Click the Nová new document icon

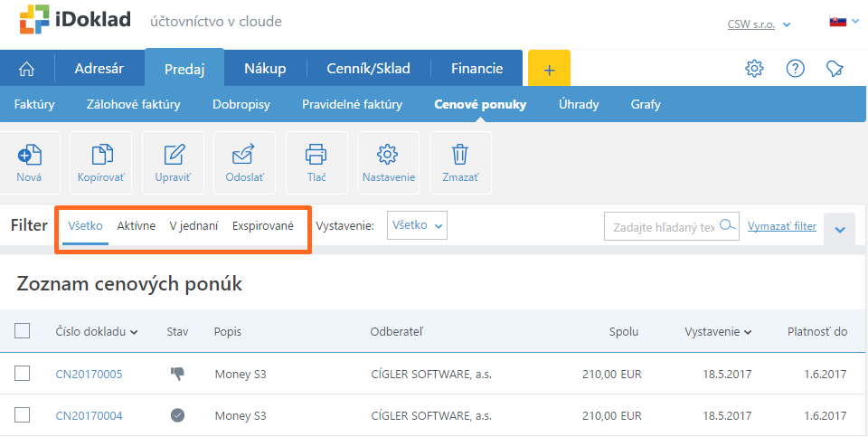click(29, 154)
